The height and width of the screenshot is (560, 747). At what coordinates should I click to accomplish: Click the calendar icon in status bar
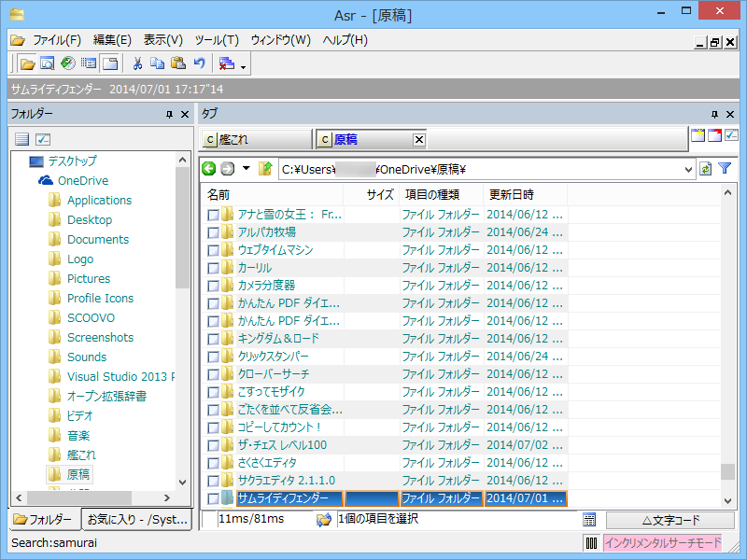(x=589, y=520)
